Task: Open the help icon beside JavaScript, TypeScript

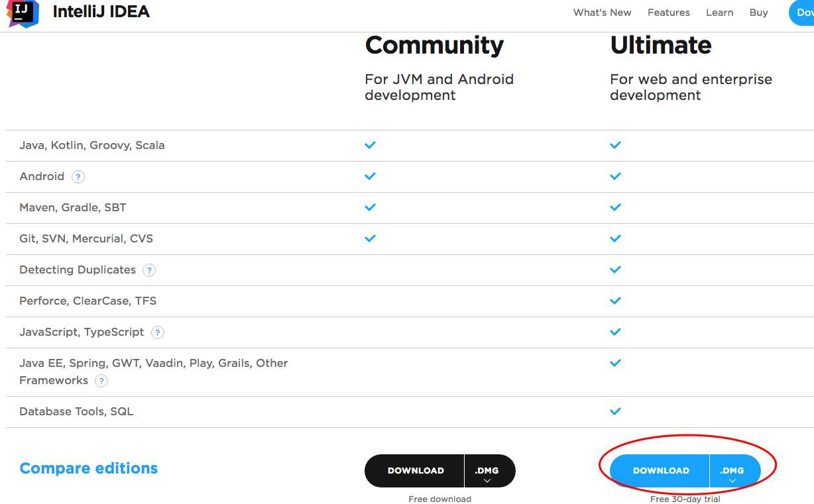Action: [157, 332]
